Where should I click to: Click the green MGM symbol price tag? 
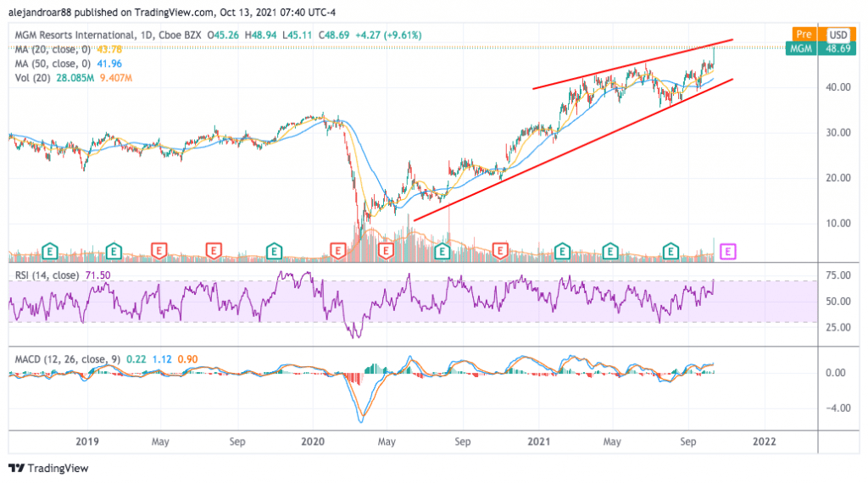coord(801,48)
